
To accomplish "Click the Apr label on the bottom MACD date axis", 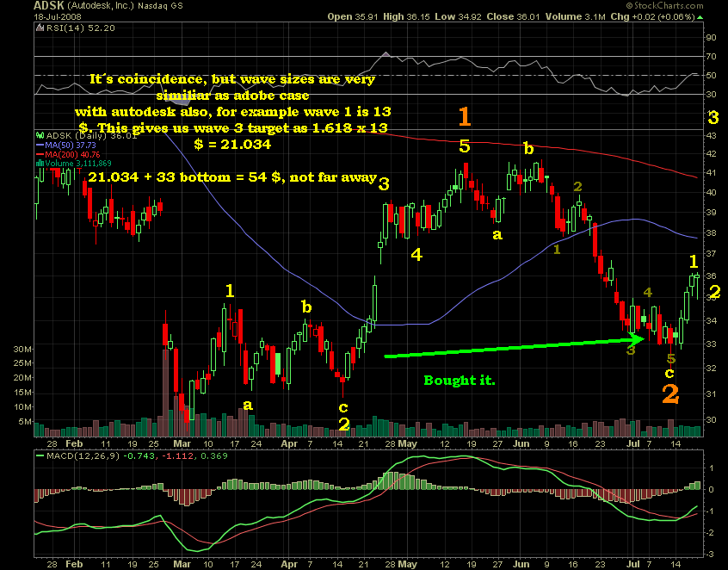I will pyautogui.click(x=289, y=564).
